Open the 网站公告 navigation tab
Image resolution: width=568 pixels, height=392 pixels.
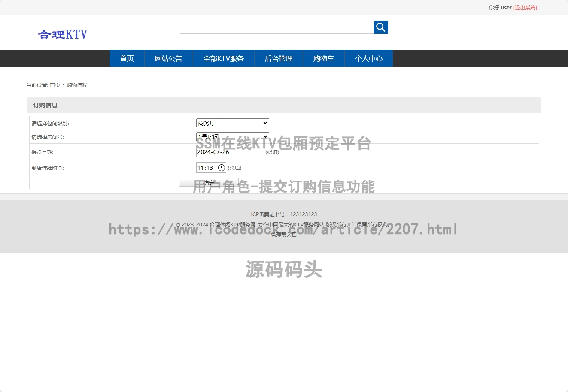[169, 58]
